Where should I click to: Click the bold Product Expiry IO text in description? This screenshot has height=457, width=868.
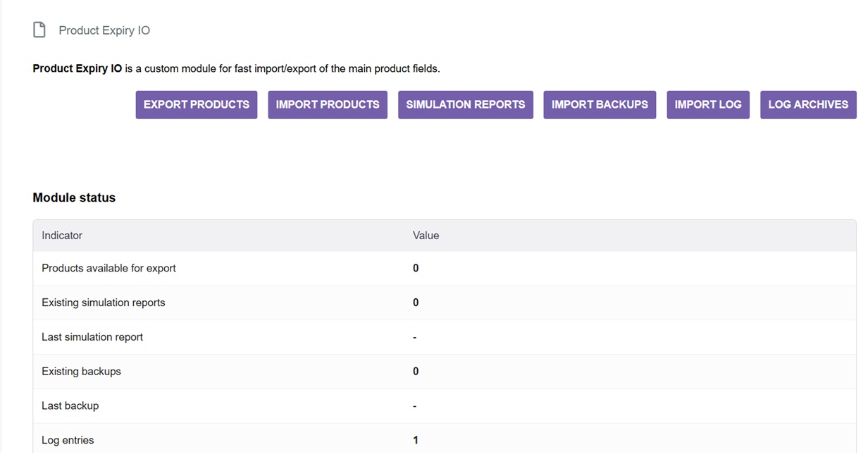(77, 68)
